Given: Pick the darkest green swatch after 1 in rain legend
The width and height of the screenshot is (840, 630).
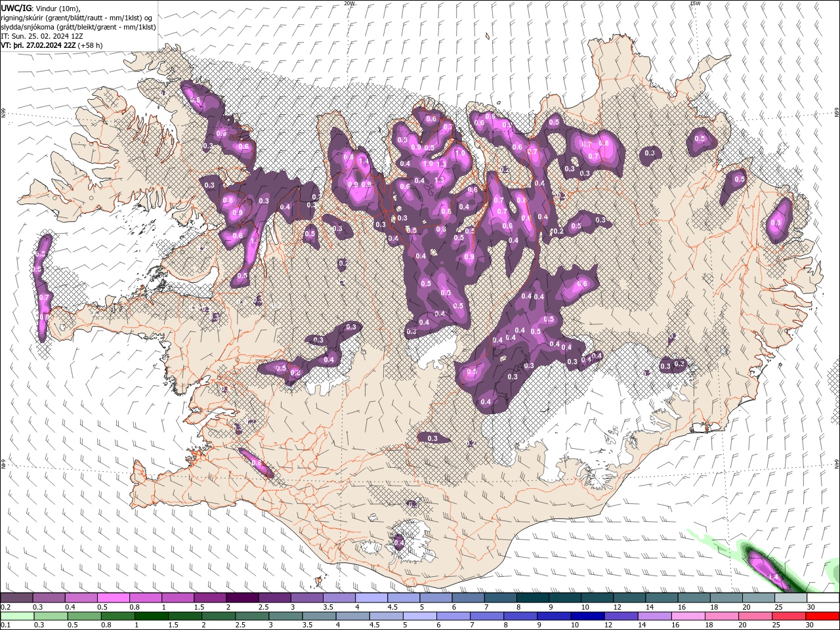Looking at the screenshot, I should tap(151, 616).
